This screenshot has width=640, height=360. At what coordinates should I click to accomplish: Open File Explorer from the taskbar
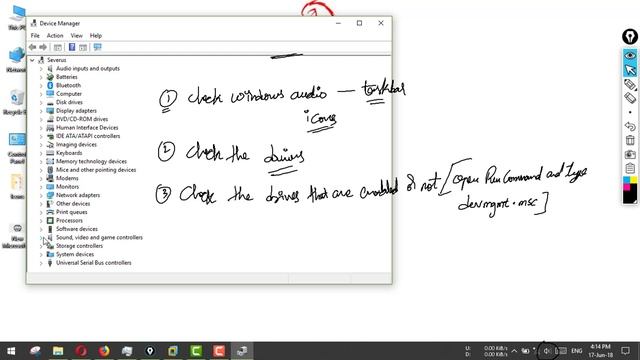(x=58, y=351)
